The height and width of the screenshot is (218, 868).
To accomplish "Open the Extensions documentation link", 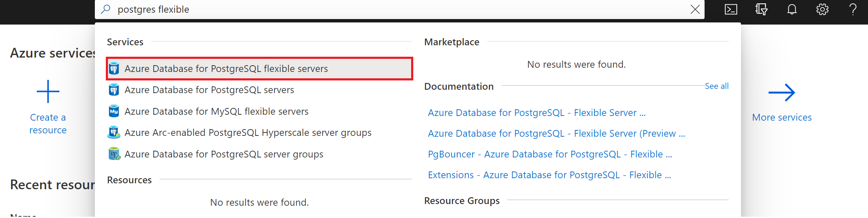I will 549,175.
